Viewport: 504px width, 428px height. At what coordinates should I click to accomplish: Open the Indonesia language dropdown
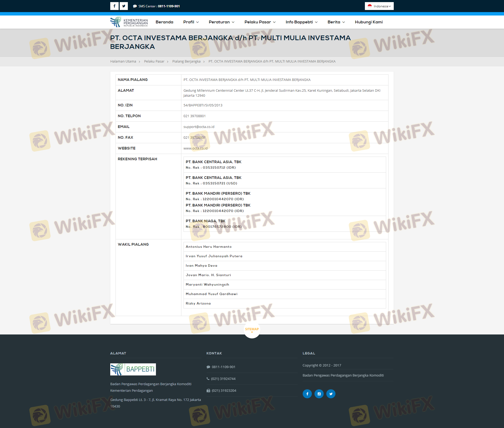[x=379, y=6]
